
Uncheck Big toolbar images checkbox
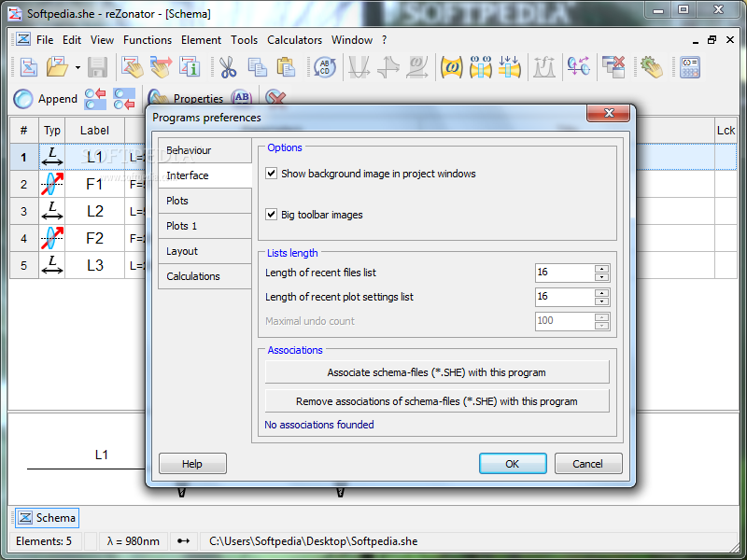pos(271,215)
